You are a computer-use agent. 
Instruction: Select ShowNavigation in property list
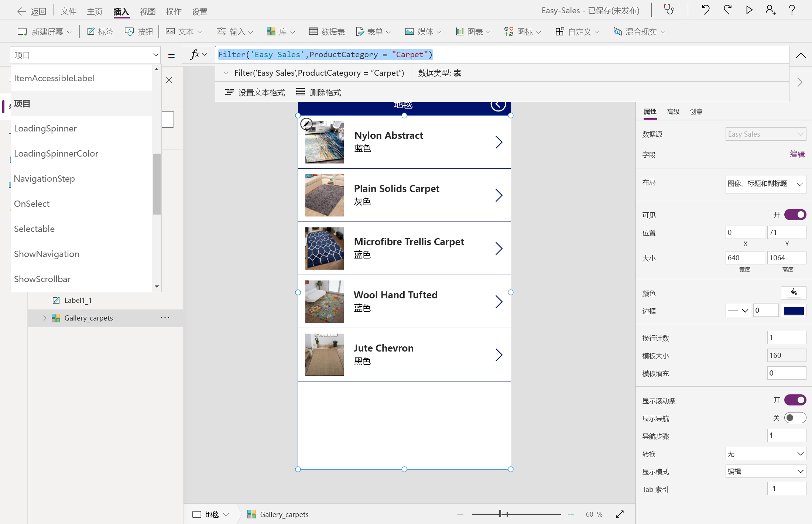click(81, 254)
